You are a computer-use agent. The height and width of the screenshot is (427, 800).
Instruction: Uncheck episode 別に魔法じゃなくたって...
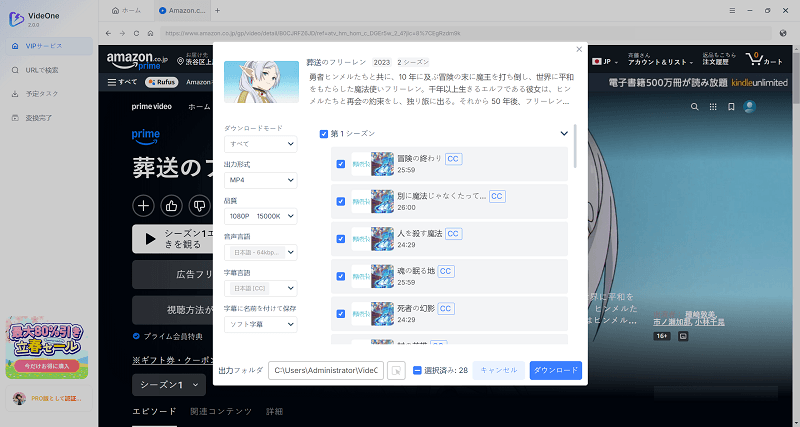pos(341,202)
